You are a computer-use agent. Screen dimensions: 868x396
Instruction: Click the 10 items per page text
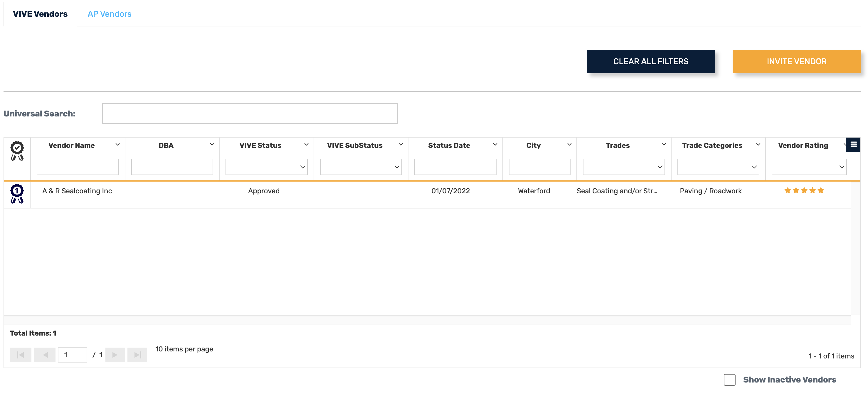pyautogui.click(x=184, y=349)
